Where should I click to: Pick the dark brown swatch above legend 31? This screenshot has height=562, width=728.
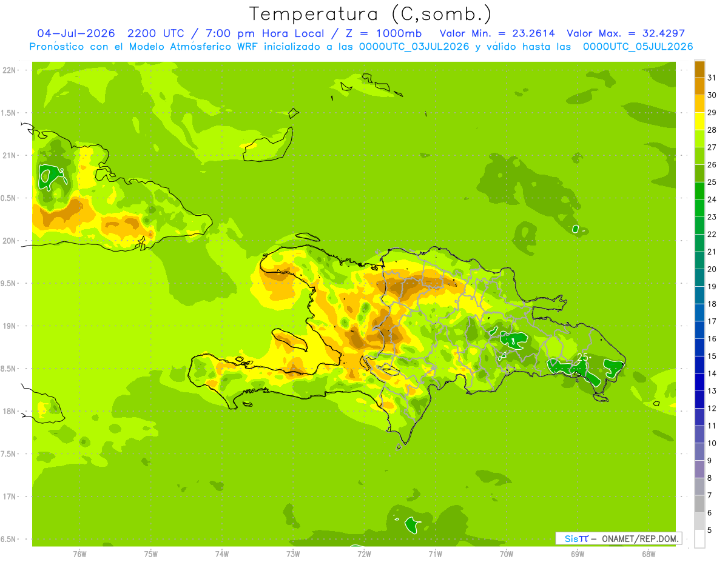point(699,69)
